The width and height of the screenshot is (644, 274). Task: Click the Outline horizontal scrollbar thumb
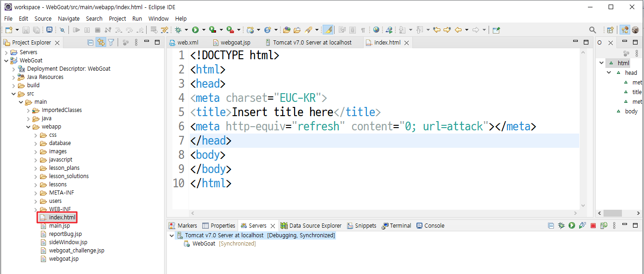click(x=613, y=213)
